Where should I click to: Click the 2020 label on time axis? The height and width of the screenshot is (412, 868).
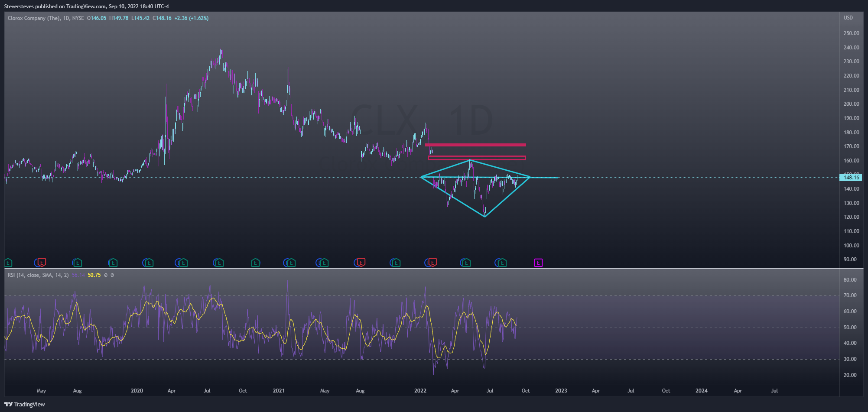[137, 391]
